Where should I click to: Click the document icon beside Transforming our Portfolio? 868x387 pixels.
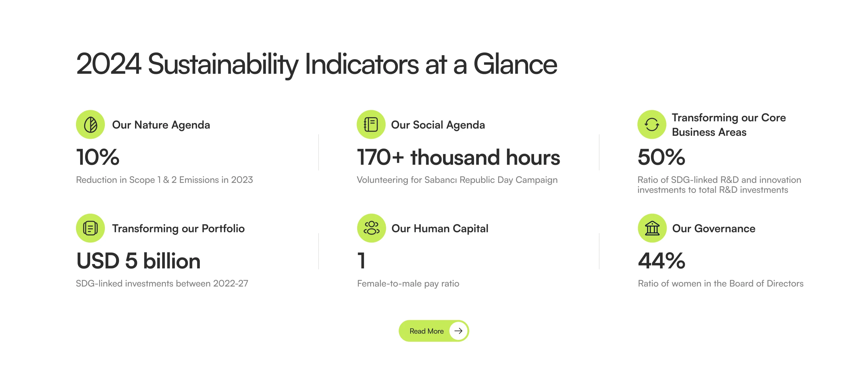pyautogui.click(x=90, y=228)
